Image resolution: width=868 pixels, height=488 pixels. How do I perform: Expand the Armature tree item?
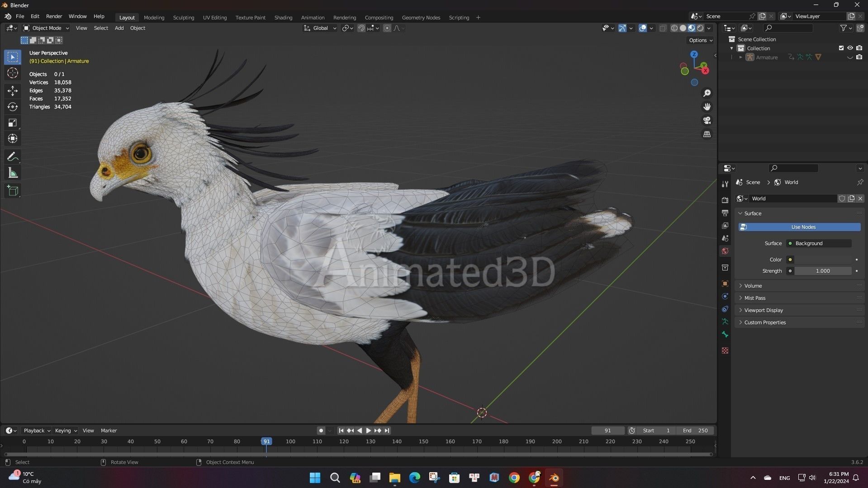click(740, 57)
